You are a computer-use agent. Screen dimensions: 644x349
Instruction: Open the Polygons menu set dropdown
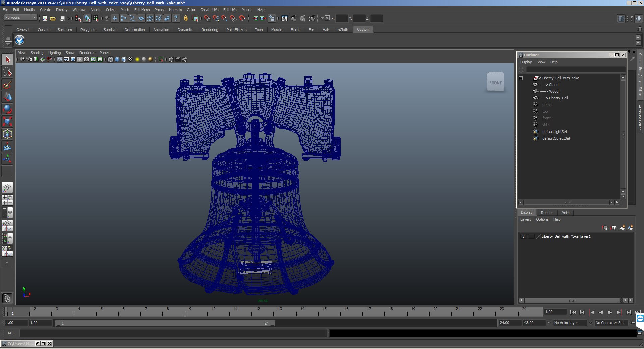point(20,17)
